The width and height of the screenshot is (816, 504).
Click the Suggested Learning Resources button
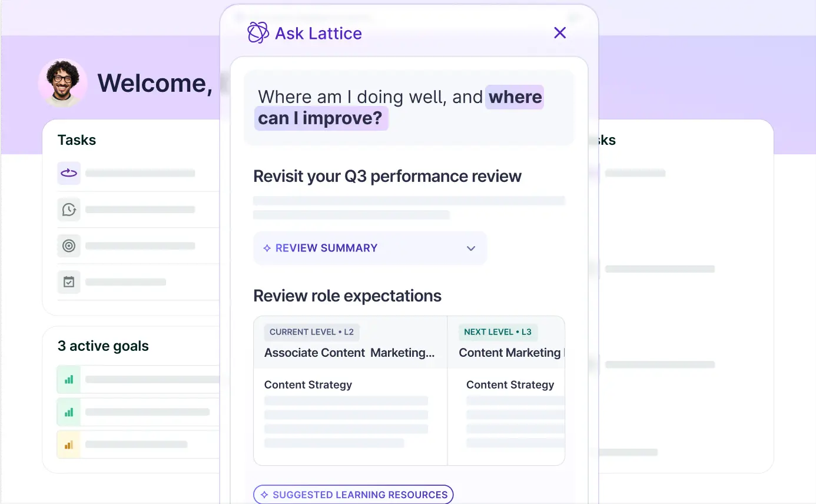[x=353, y=495]
